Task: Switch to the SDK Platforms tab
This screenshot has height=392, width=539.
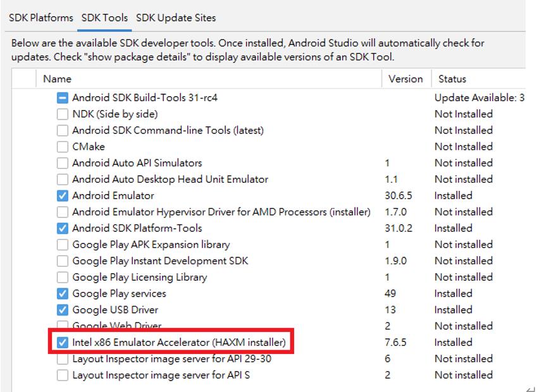Action: click(x=41, y=18)
